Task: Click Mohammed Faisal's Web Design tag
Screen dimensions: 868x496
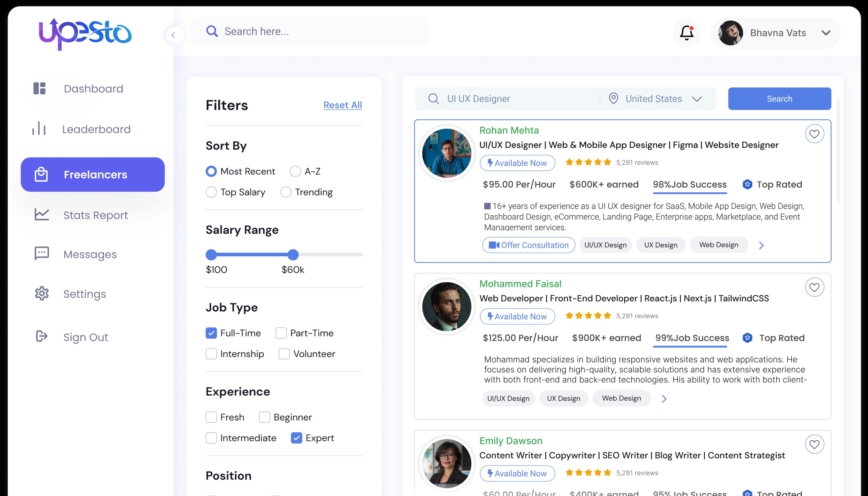Action: click(621, 398)
